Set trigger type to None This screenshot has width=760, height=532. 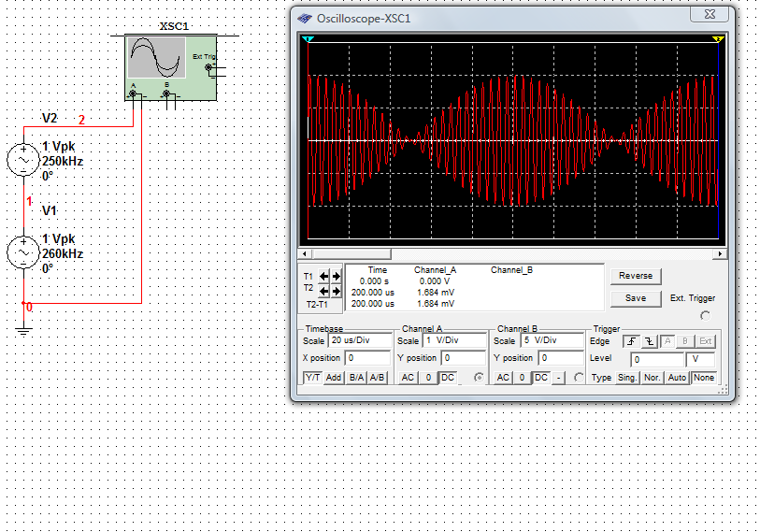click(x=704, y=378)
